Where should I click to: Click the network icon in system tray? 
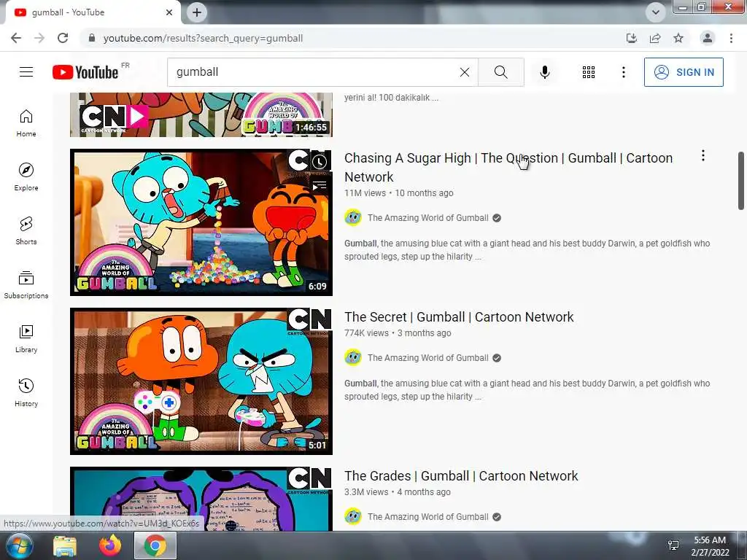tap(673, 545)
